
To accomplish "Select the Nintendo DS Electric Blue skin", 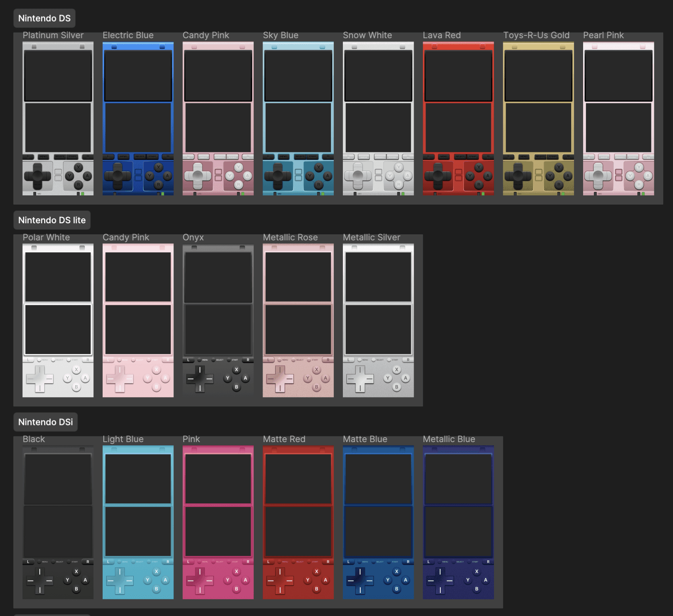I will click(138, 119).
